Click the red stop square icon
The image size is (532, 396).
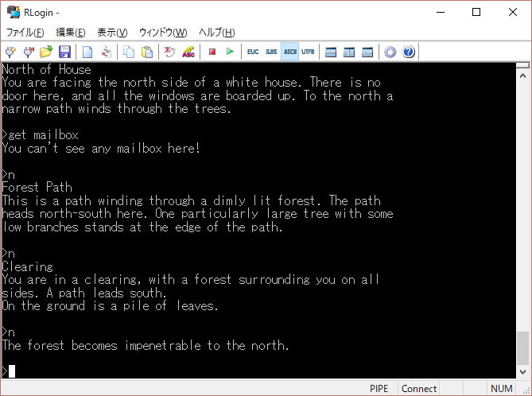(x=212, y=52)
